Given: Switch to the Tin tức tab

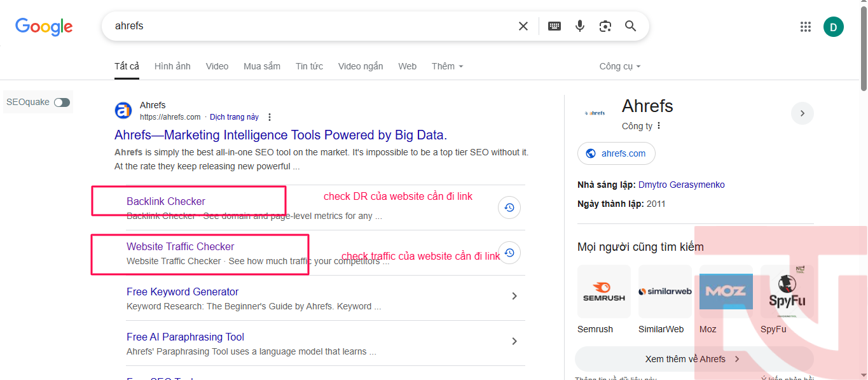Looking at the screenshot, I should (309, 66).
